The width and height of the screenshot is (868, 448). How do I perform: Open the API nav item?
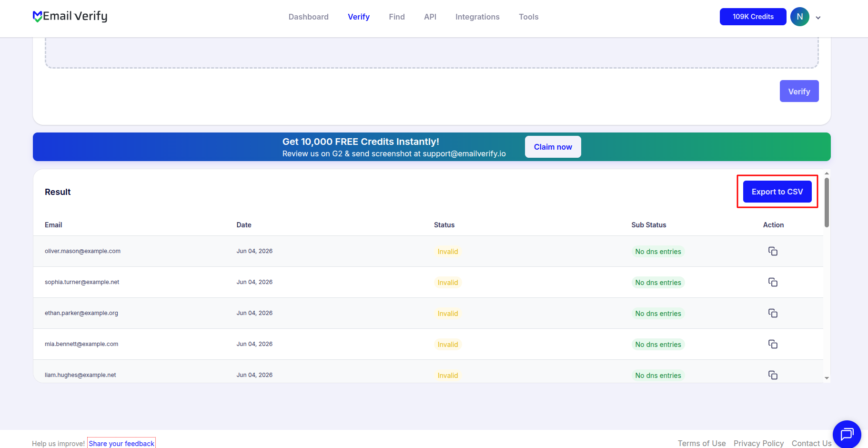(x=430, y=17)
